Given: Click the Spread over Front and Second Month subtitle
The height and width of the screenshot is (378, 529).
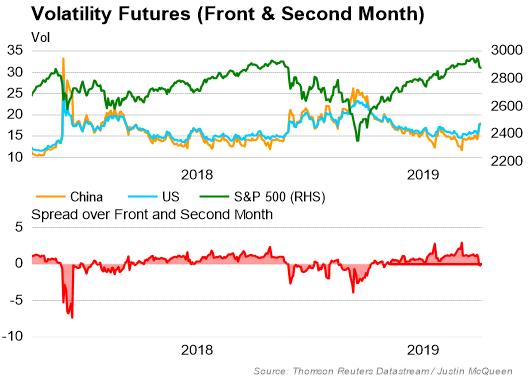Looking at the screenshot, I should (x=152, y=215).
